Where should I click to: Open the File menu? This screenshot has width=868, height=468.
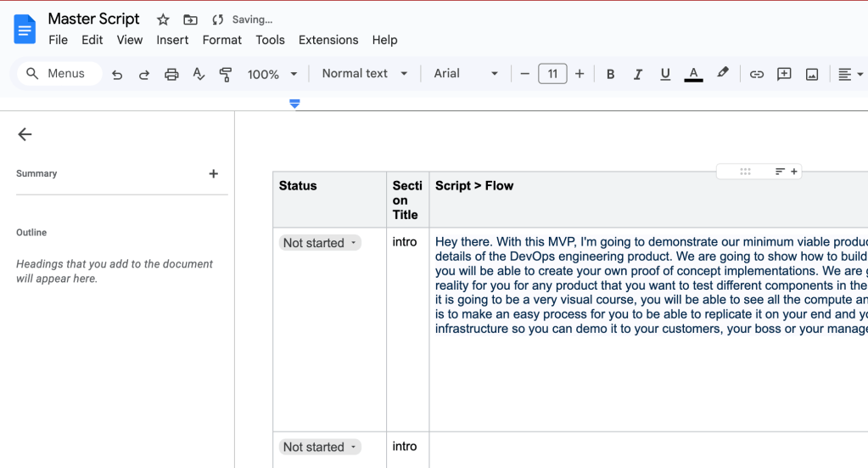59,41
